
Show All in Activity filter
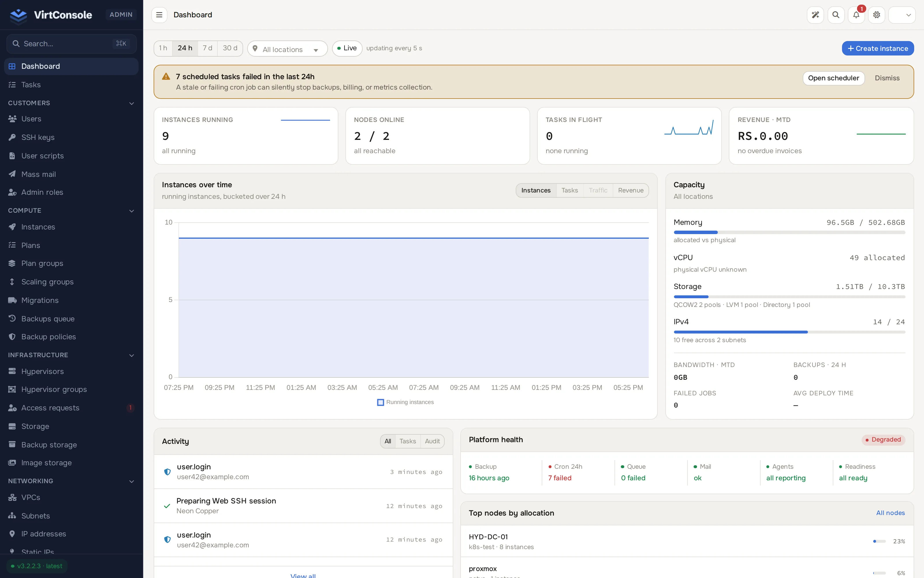(x=388, y=441)
